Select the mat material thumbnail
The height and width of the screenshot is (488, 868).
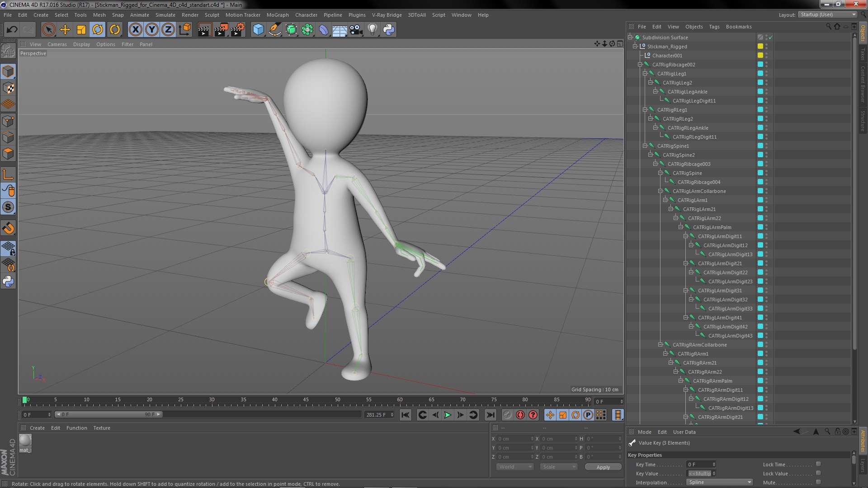pos(25,443)
